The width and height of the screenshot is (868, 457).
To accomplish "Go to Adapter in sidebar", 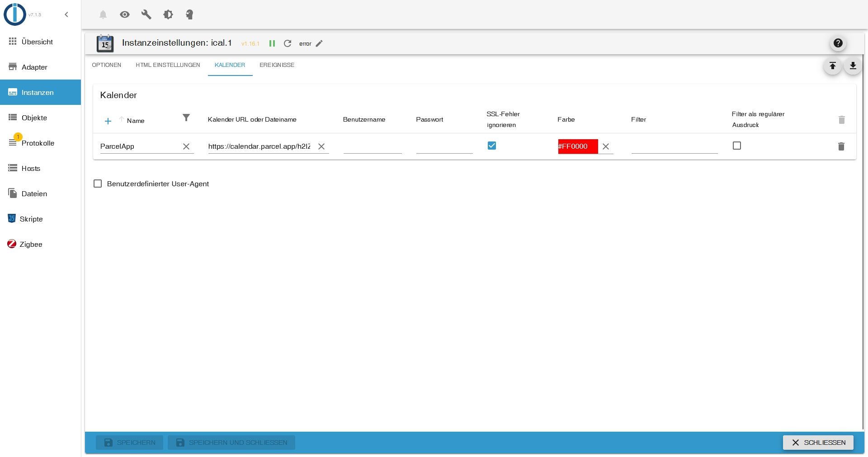I will click(x=41, y=67).
